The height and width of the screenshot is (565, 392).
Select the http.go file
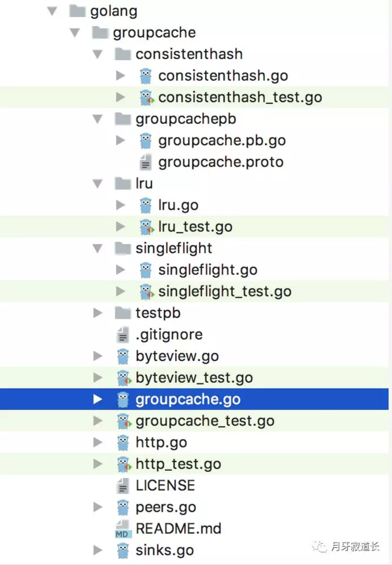(x=161, y=443)
